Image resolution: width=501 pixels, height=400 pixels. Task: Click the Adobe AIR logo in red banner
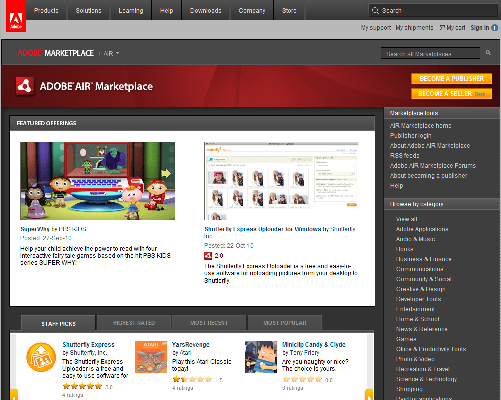tap(25, 86)
